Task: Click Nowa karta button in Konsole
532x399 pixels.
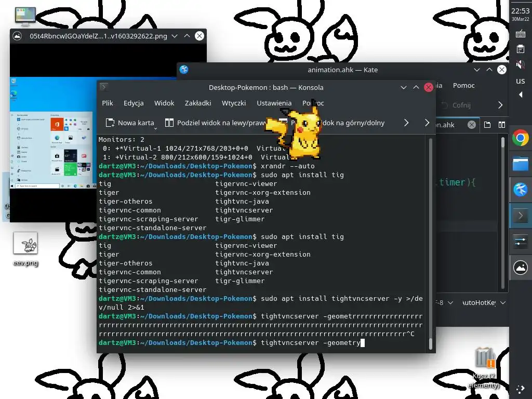Action: click(129, 123)
